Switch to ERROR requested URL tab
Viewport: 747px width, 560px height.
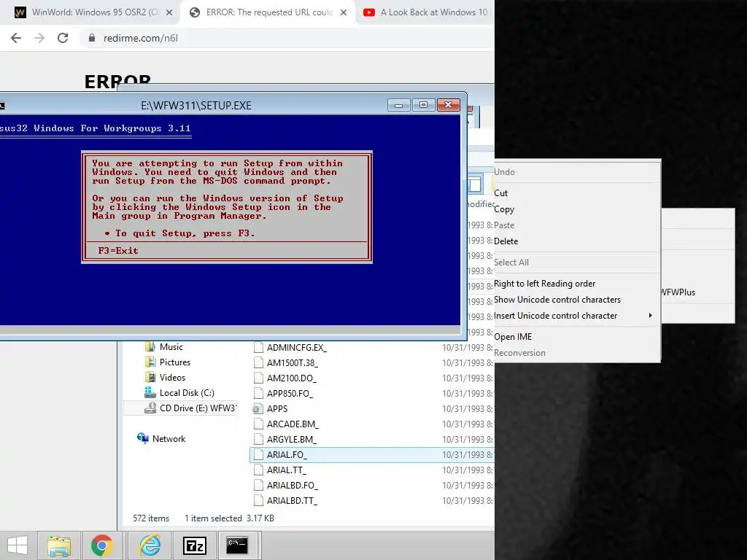point(267,12)
